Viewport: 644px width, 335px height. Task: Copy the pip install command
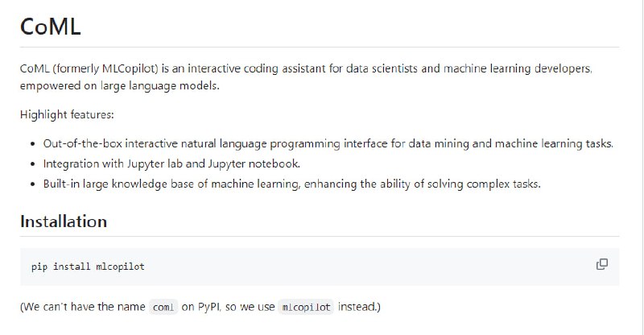pyautogui.click(x=601, y=264)
